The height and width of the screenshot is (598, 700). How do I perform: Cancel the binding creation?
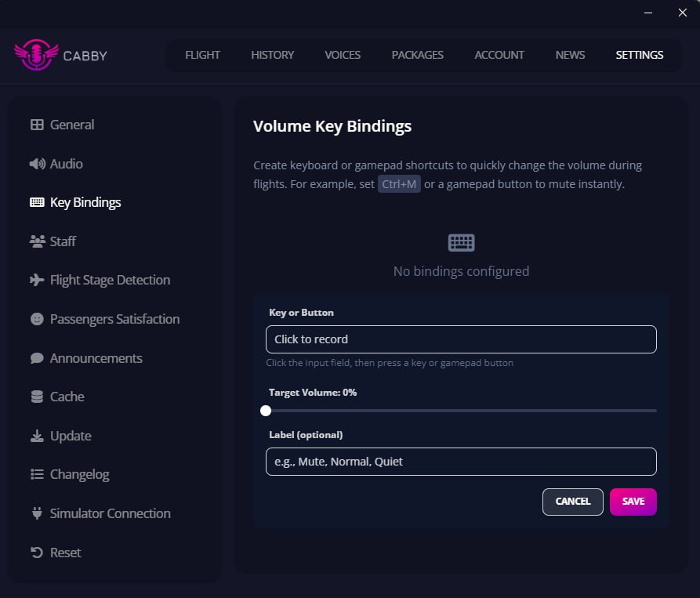coord(572,502)
